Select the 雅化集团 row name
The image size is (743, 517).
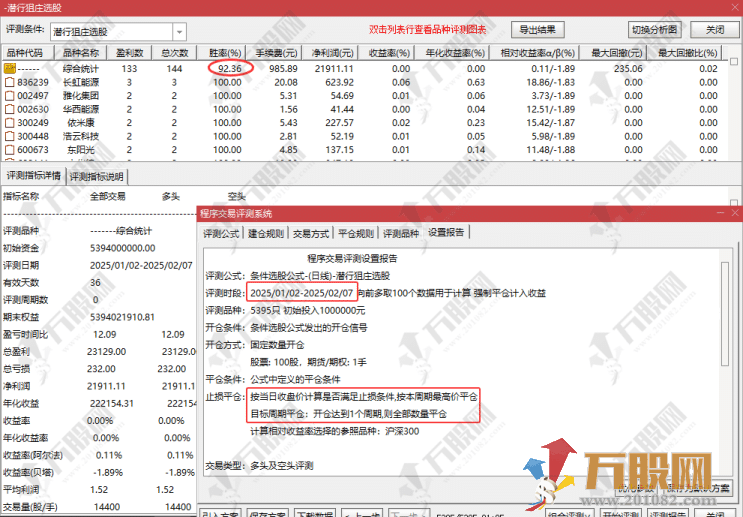coord(81,96)
